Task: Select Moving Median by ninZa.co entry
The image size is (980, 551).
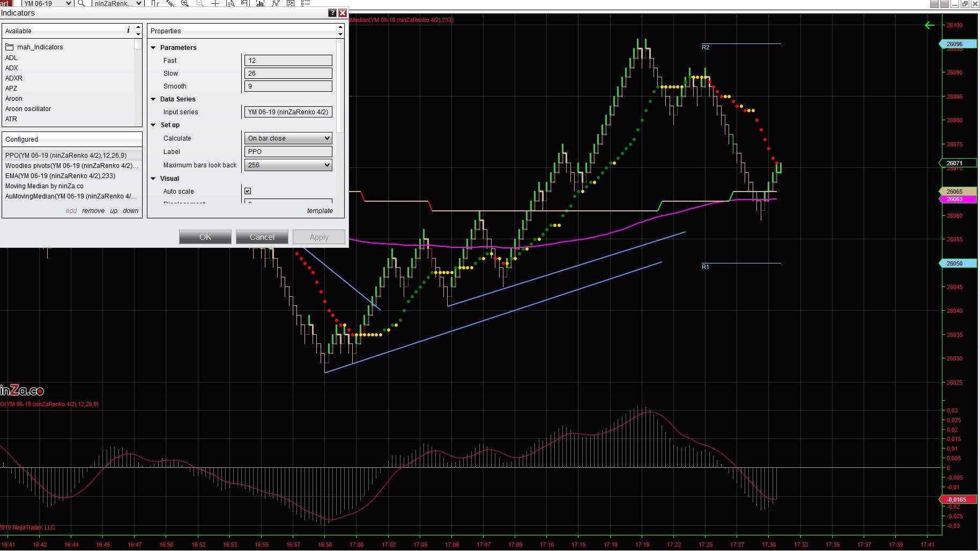Action: (x=72, y=186)
